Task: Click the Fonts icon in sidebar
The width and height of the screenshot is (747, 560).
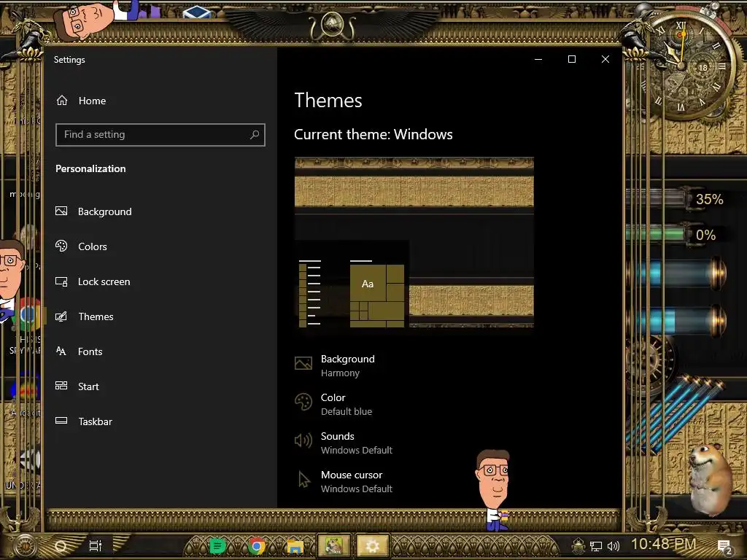Action: (61, 351)
